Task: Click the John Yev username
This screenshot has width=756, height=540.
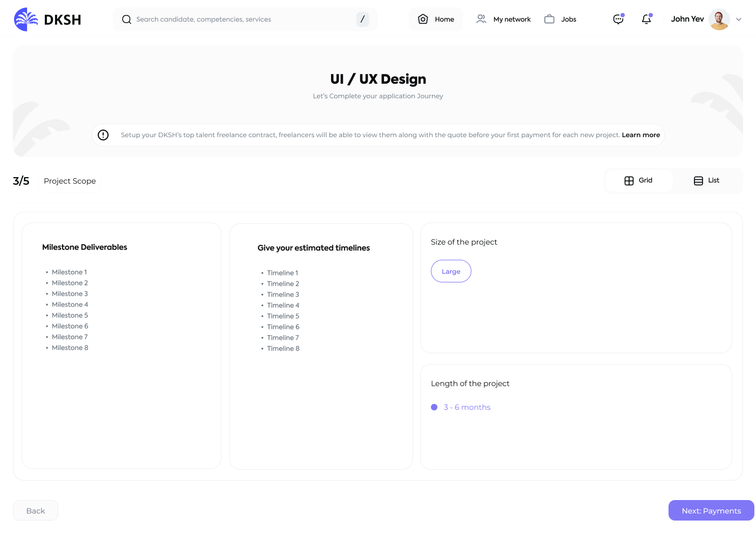Action: click(x=687, y=19)
